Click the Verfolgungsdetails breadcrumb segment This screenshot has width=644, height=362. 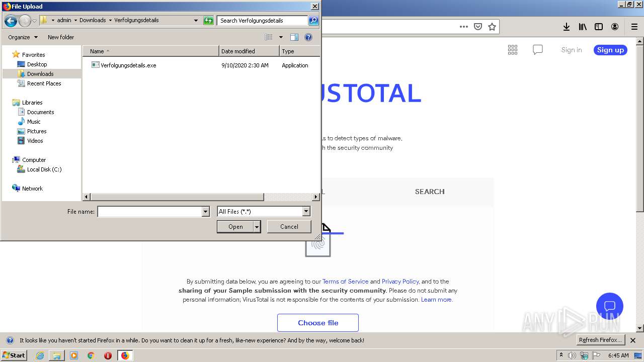[x=136, y=21]
